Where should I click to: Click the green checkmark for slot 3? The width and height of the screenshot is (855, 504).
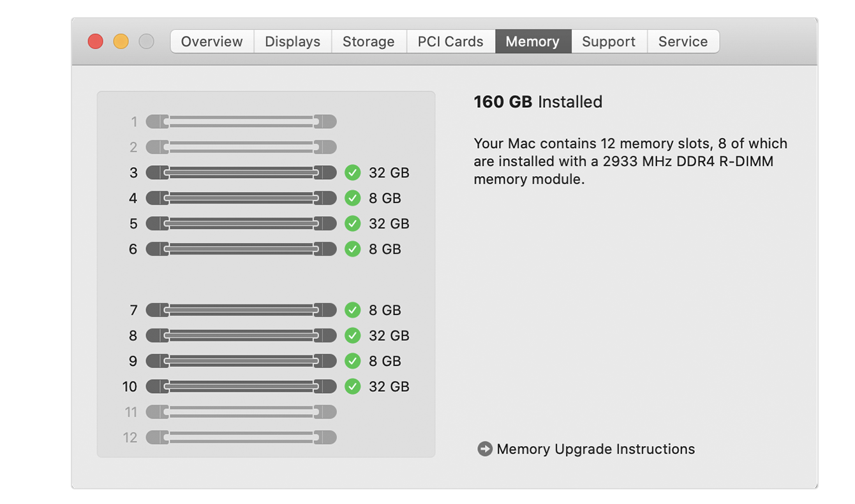point(353,173)
